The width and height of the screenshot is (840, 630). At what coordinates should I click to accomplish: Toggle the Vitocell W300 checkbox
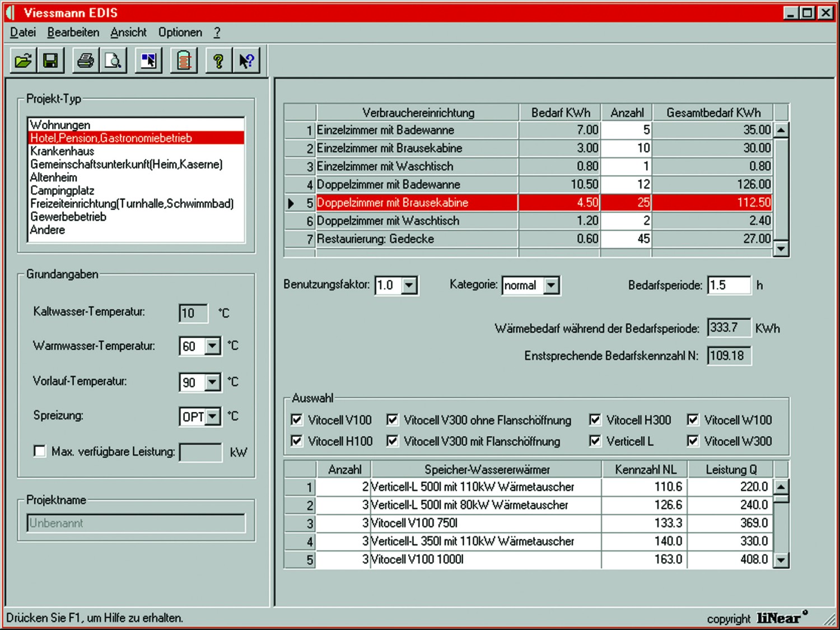(693, 441)
